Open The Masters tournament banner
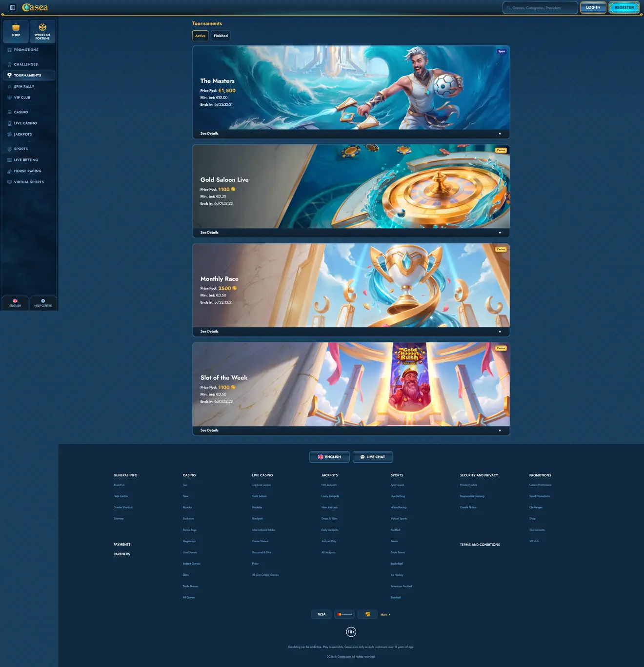Screen dimensions: 644x667 tap(351, 88)
